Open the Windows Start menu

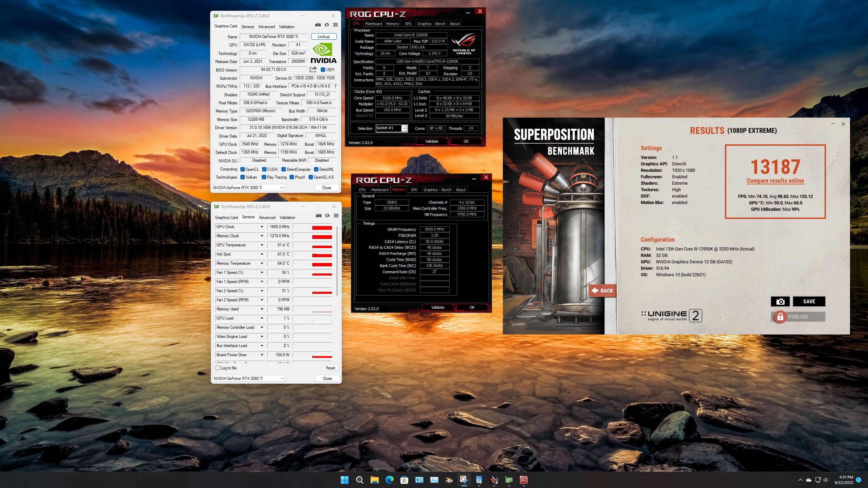344,480
